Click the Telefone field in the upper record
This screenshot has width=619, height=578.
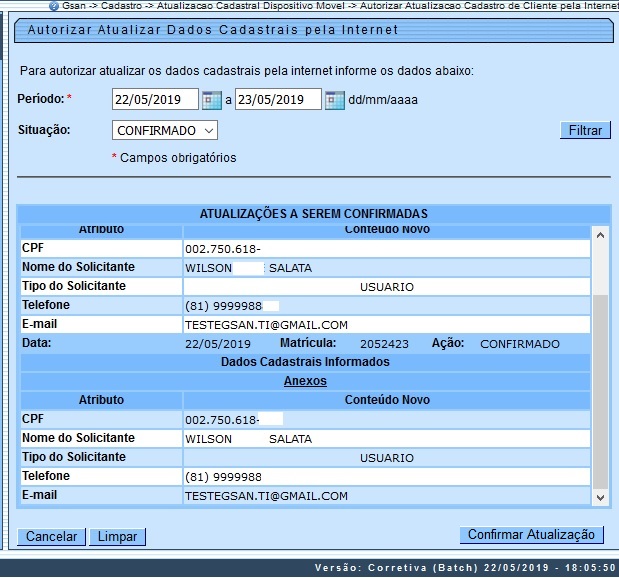[386, 306]
